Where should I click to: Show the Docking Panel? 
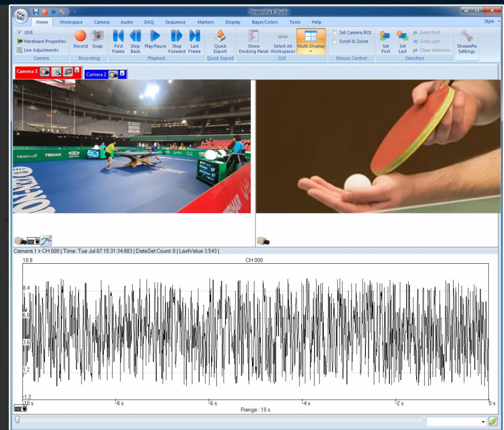tap(254, 37)
